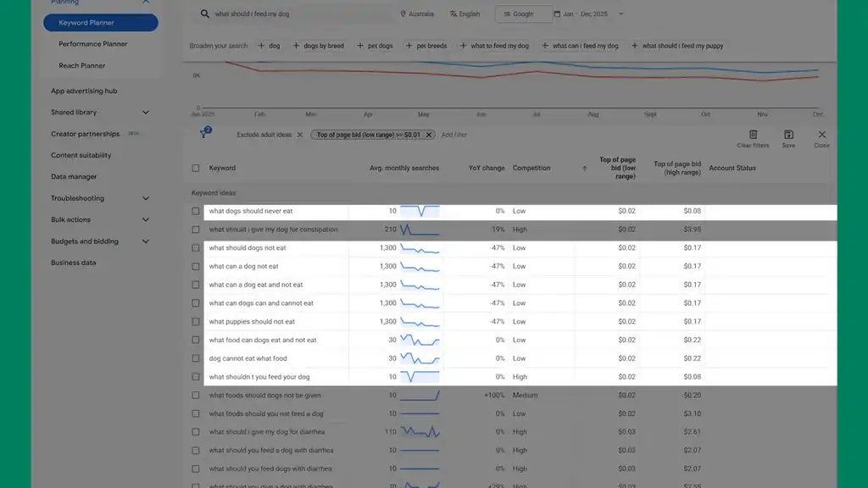Open the filter funnel icon with badge
Image resolution: width=868 pixels, height=488 pixels.
[x=202, y=135]
